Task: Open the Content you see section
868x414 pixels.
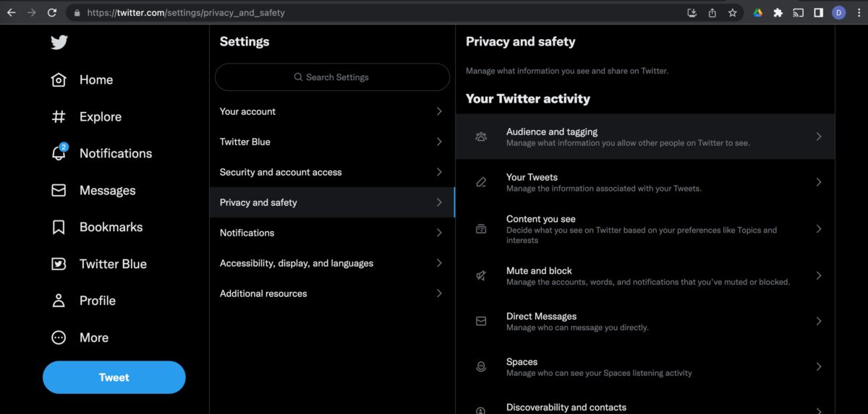Action: [x=645, y=229]
